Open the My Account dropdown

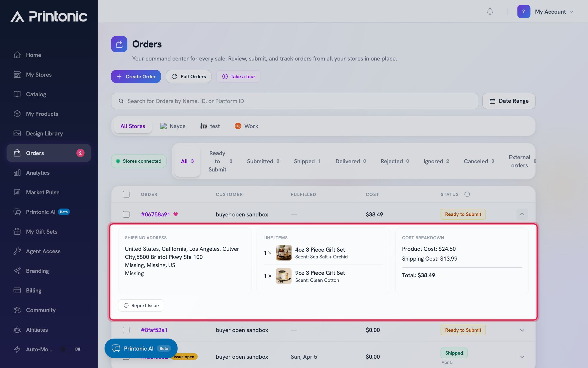click(x=546, y=12)
